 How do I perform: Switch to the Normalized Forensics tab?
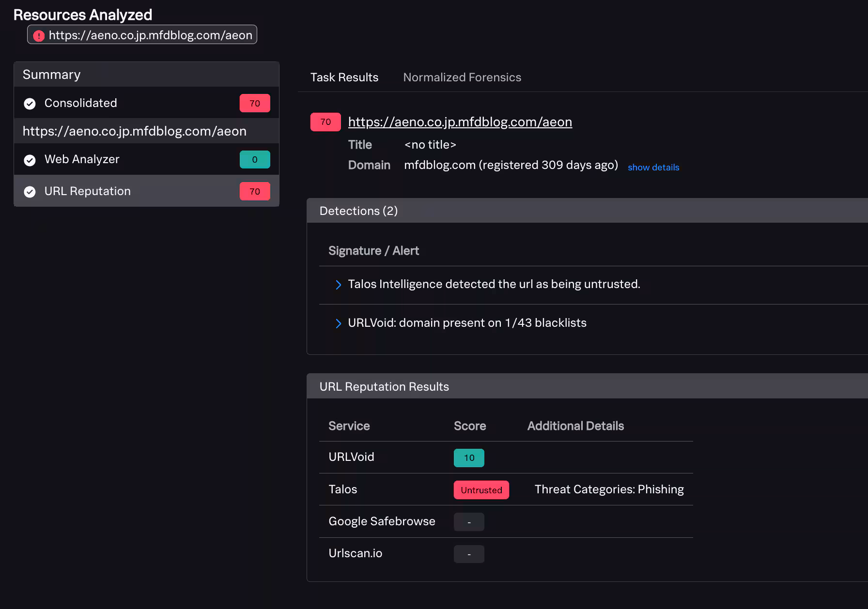462,77
